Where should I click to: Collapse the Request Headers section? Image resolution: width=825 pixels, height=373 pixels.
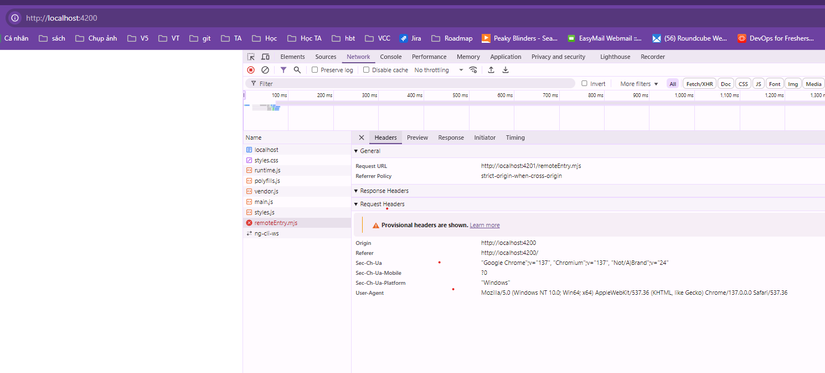tap(379, 204)
